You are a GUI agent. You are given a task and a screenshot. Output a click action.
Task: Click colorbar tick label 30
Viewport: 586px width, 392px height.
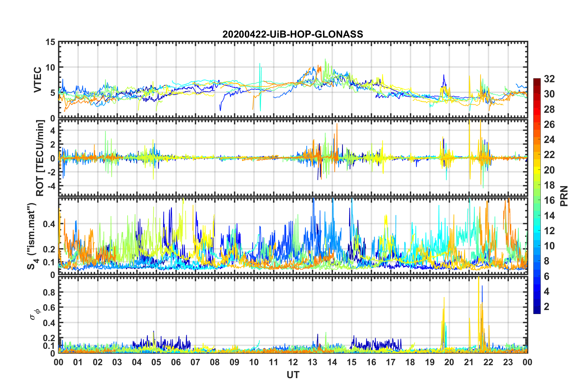tap(549, 94)
